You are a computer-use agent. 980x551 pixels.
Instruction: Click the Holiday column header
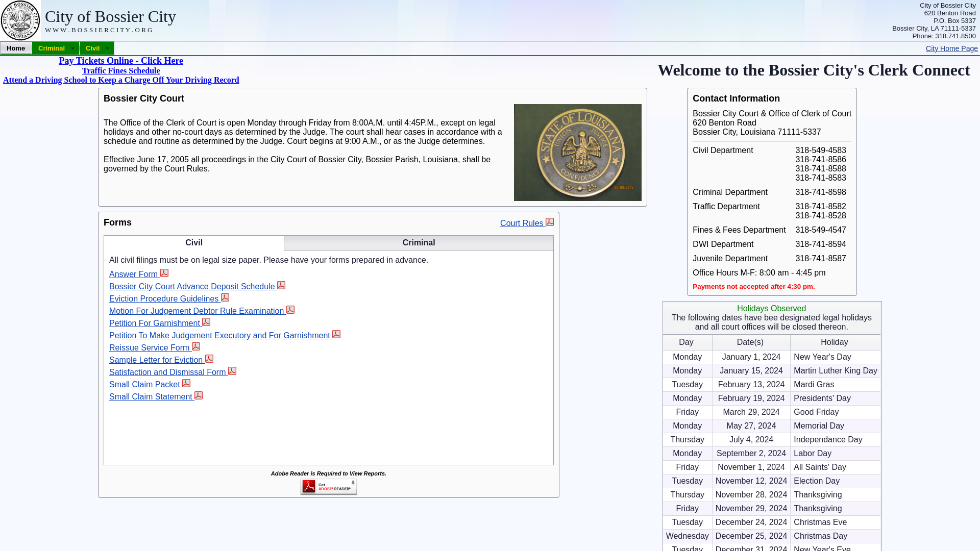tap(835, 342)
